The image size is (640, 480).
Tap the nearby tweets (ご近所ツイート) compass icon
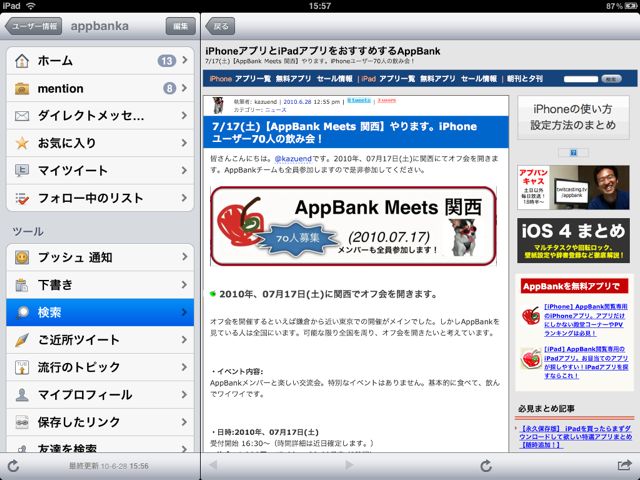[22, 340]
